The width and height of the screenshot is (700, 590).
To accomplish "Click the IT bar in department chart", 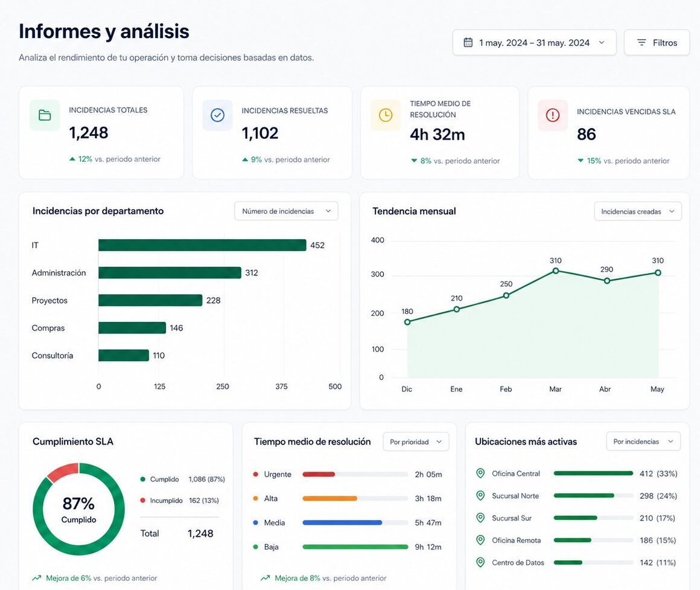I will (x=202, y=245).
